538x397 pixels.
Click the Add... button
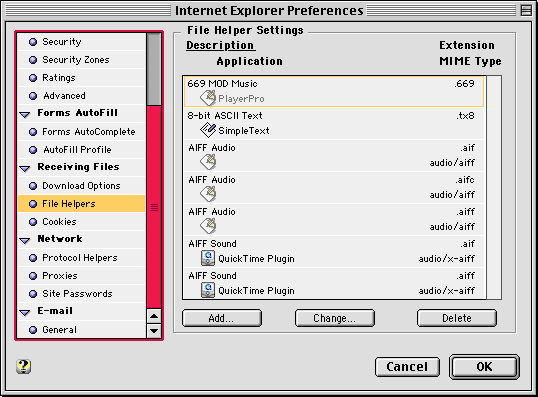pyautogui.click(x=222, y=318)
